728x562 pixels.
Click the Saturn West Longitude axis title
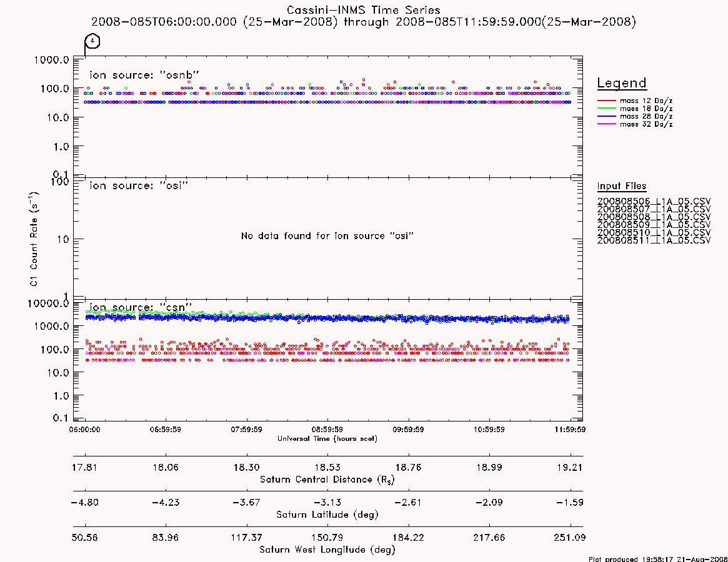click(x=327, y=550)
